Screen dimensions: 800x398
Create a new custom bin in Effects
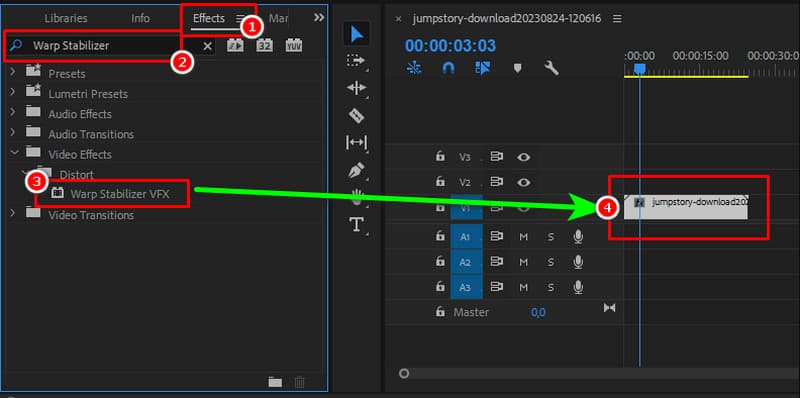click(276, 382)
